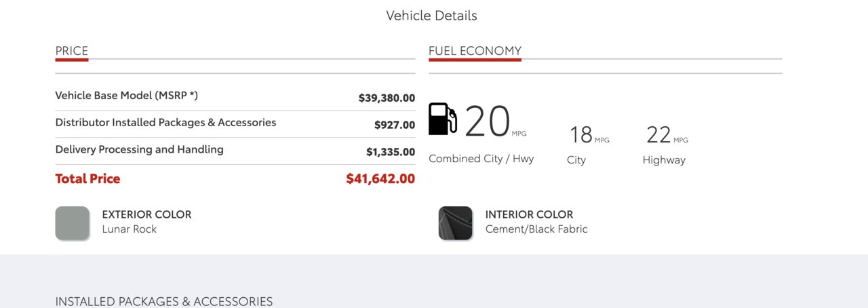
Task: Click the $1,335.00 delivery fee
Action: (x=391, y=152)
